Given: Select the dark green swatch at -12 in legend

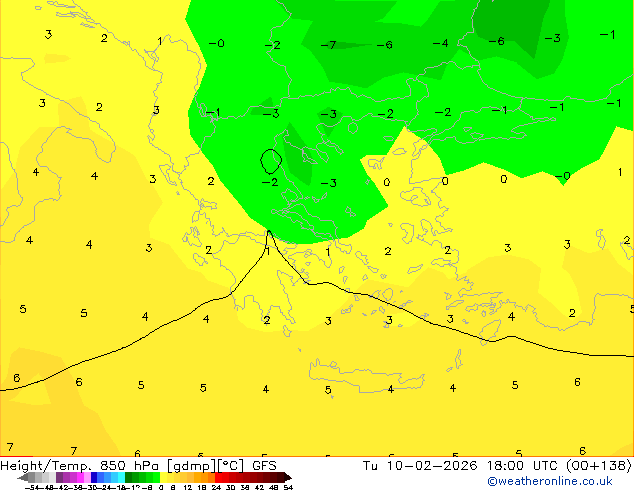Looking at the screenshot, I should [129, 478].
